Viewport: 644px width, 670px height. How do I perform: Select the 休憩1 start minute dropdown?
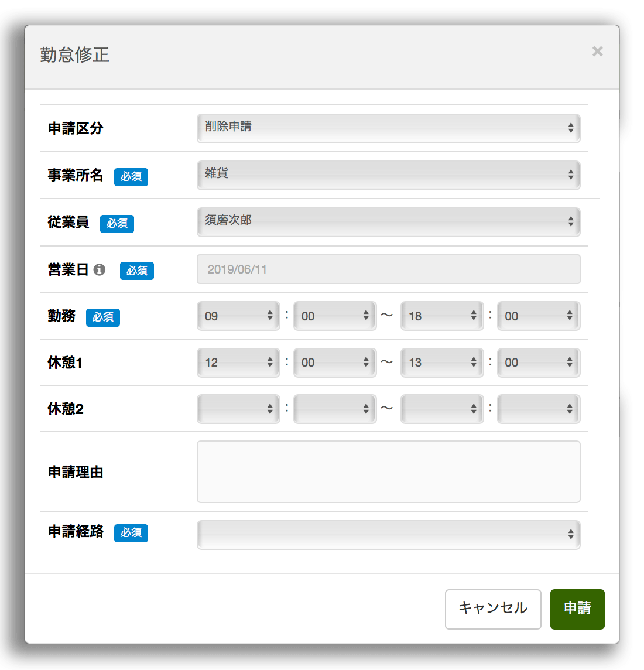[334, 363]
